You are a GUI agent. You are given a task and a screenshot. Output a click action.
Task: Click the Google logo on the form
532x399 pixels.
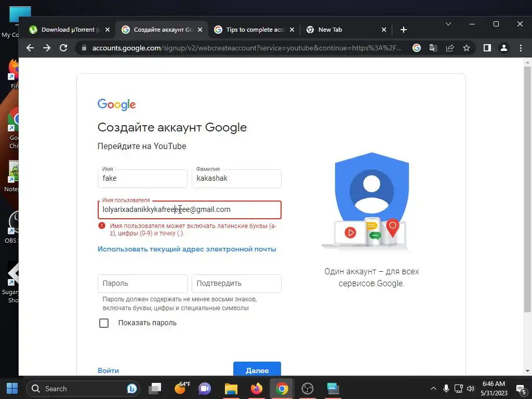pyautogui.click(x=116, y=104)
